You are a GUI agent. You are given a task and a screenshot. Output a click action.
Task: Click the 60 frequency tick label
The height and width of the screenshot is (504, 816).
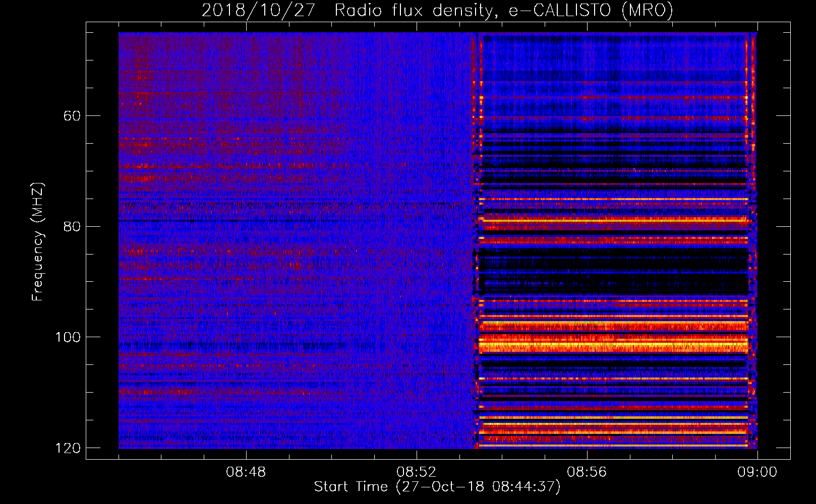72,116
